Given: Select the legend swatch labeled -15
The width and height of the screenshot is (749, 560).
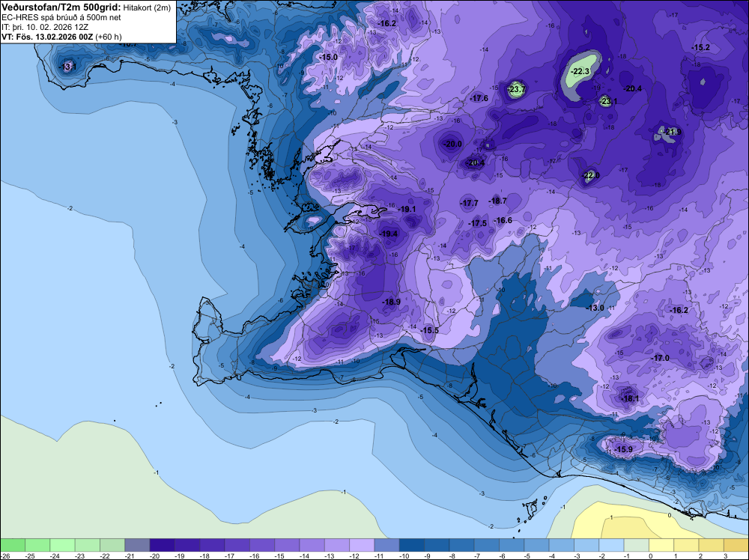Looking at the screenshot, I should 287,545.
